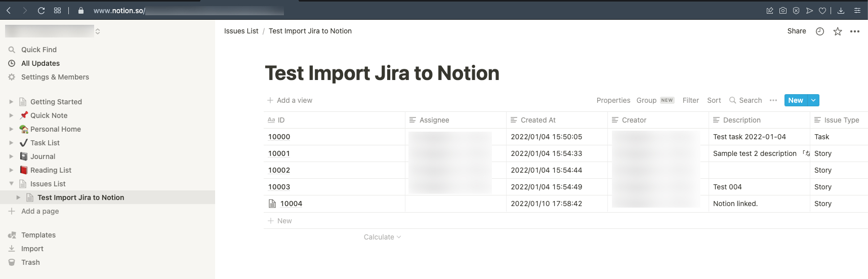Open the Calculate dropdown under ID column

(382, 237)
